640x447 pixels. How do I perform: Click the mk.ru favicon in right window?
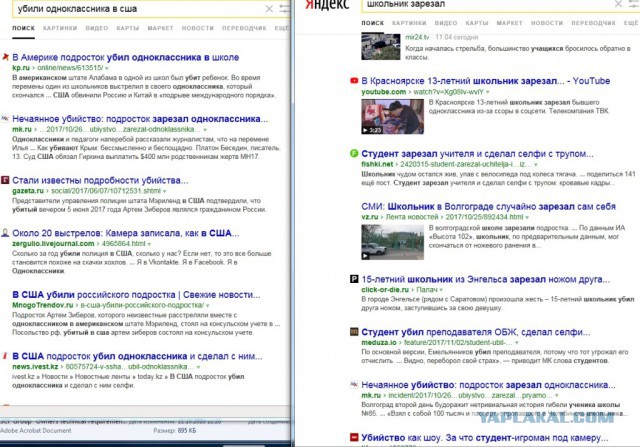pos(354,385)
